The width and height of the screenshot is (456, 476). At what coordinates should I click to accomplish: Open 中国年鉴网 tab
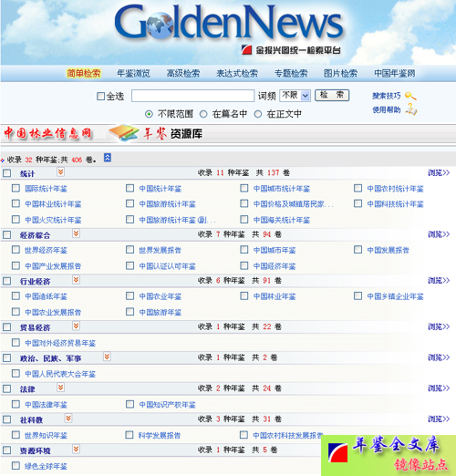(395, 73)
